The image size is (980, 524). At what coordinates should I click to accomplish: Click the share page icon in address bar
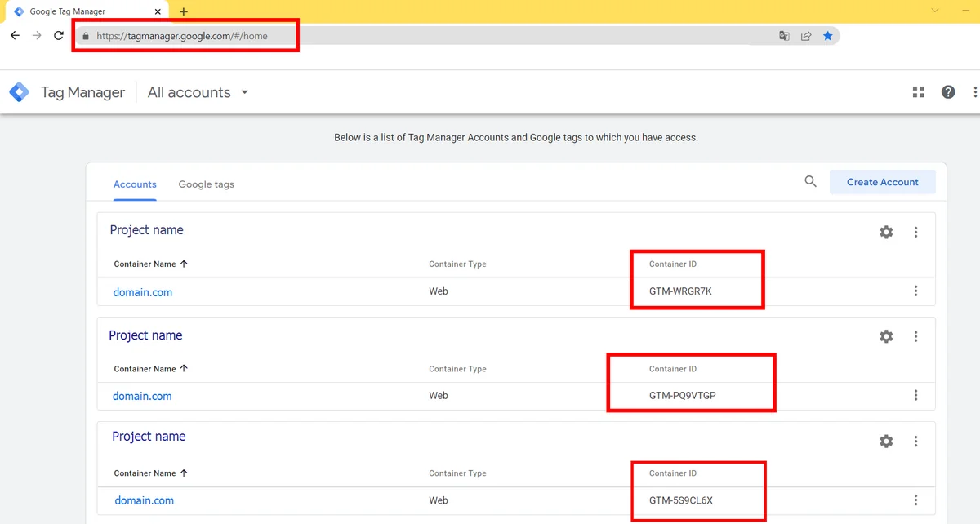(806, 36)
